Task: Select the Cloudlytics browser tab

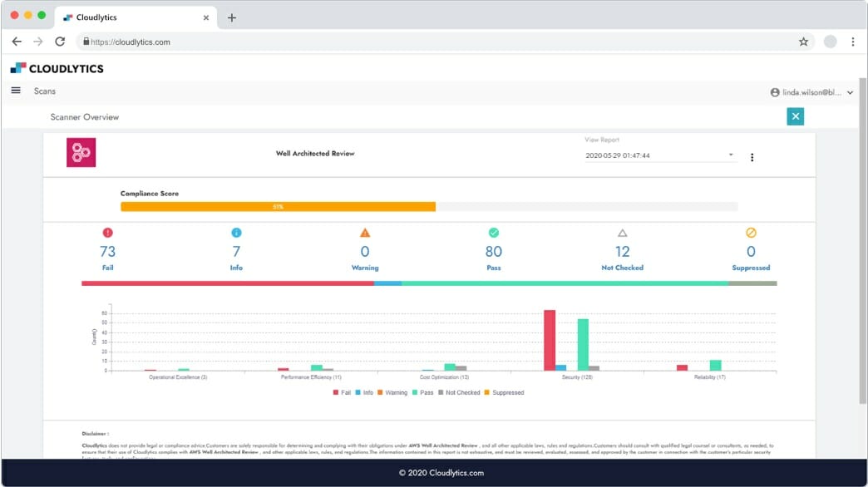Action: point(136,17)
